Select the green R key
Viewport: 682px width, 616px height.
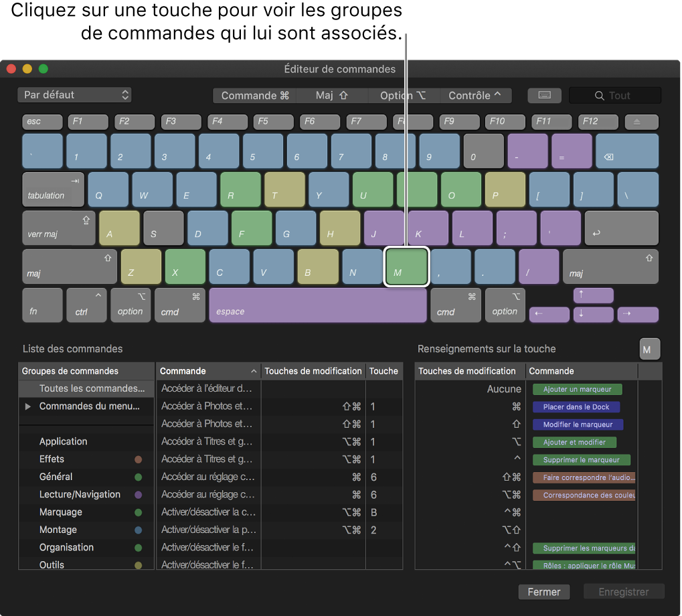pyautogui.click(x=240, y=189)
